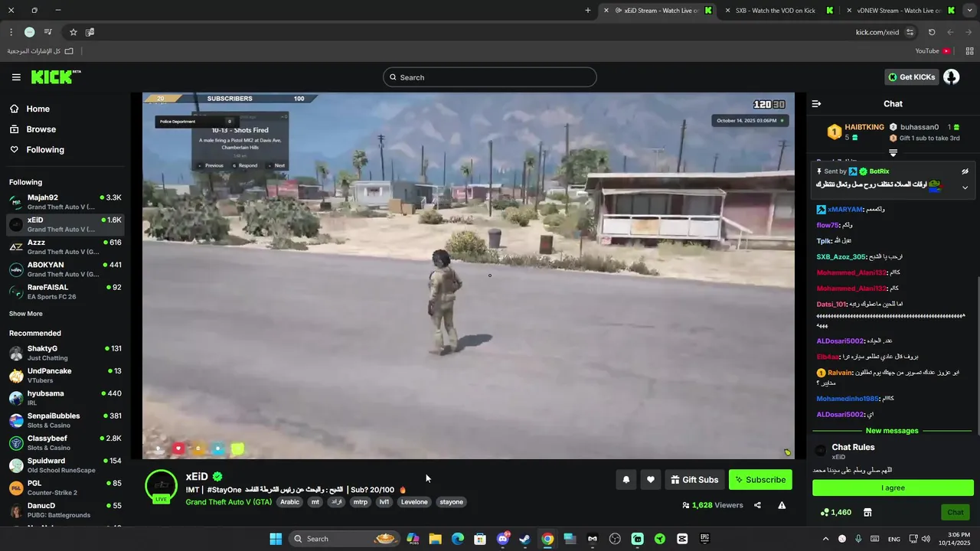Click the Windows taskbar search box
This screenshot has height=551, width=980.
coord(345,539)
